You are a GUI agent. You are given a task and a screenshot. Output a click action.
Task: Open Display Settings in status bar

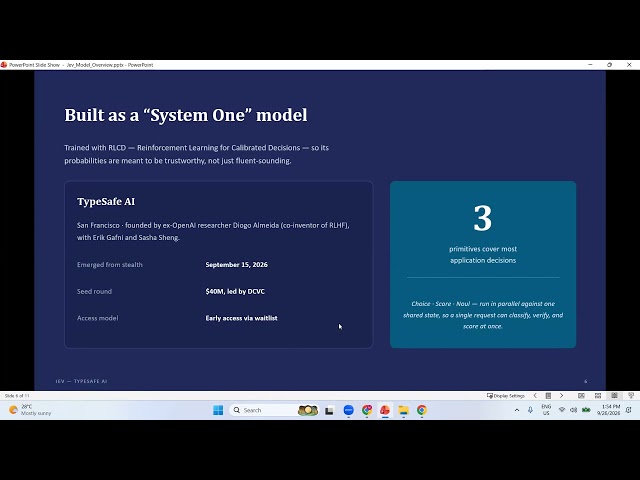[x=506, y=396]
